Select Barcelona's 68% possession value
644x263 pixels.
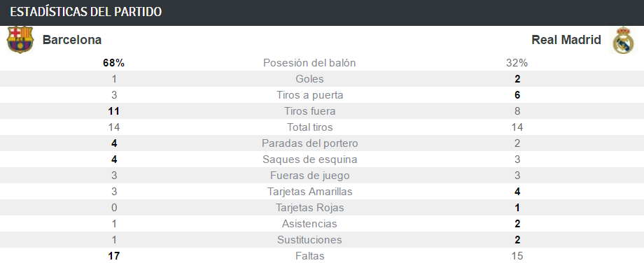click(x=114, y=63)
